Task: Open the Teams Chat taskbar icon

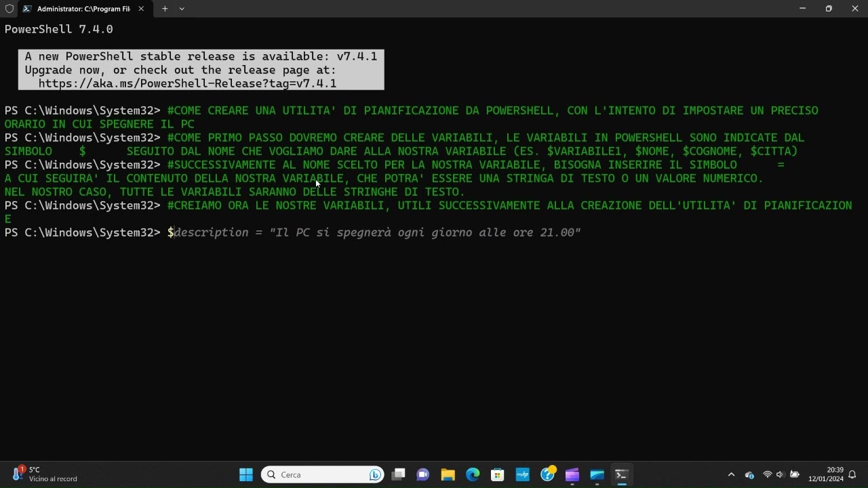Action: [x=423, y=474]
